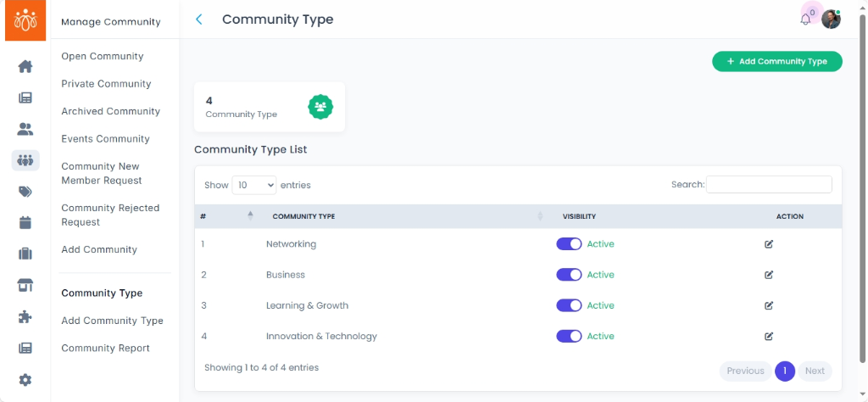Click the briefcase icon in sidebar
The width and height of the screenshot is (868, 402).
click(25, 254)
